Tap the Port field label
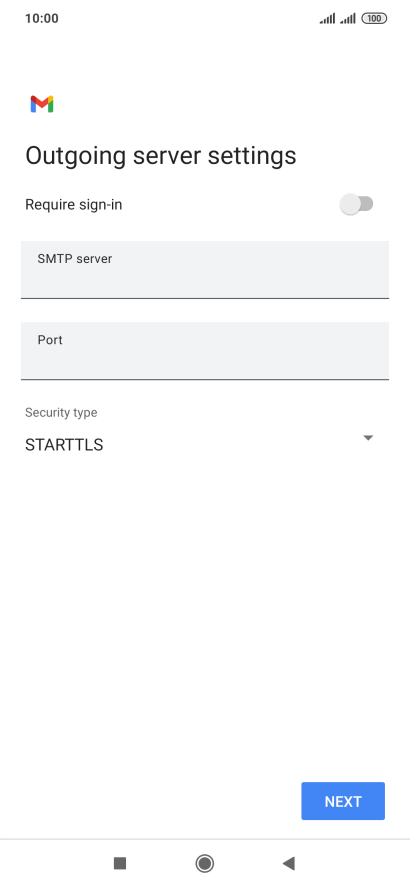This screenshot has width=410, height=888. (50, 340)
